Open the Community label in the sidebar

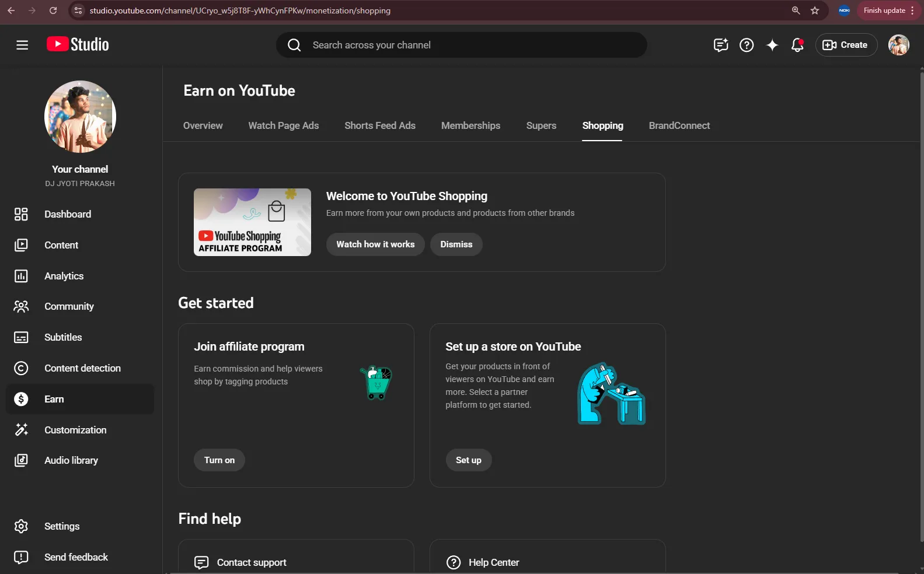[69, 306]
